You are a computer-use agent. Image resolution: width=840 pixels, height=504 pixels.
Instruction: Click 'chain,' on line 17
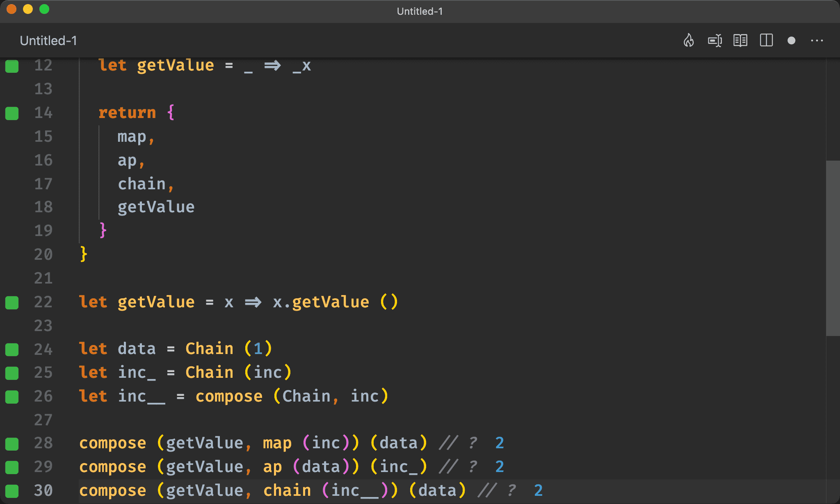(146, 184)
